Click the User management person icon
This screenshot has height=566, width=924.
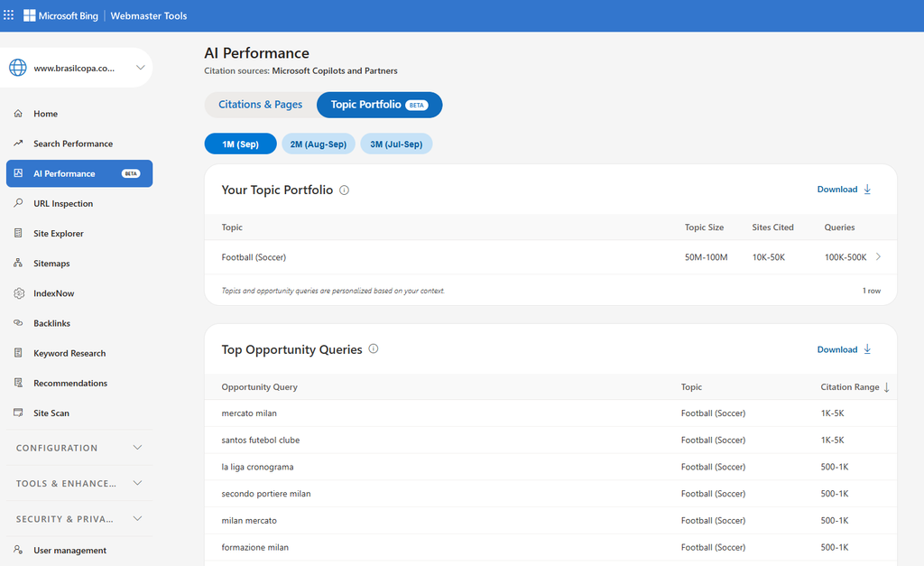pyautogui.click(x=18, y=550)
